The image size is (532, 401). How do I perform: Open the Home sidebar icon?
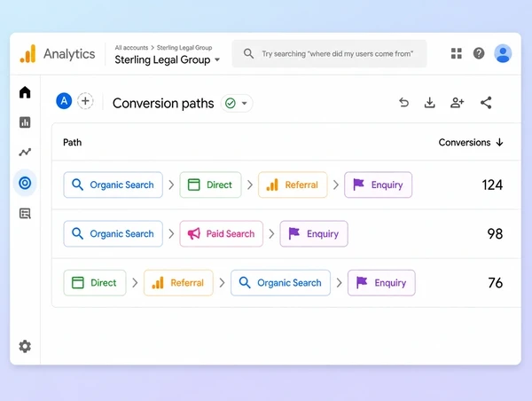click(25, 92)
